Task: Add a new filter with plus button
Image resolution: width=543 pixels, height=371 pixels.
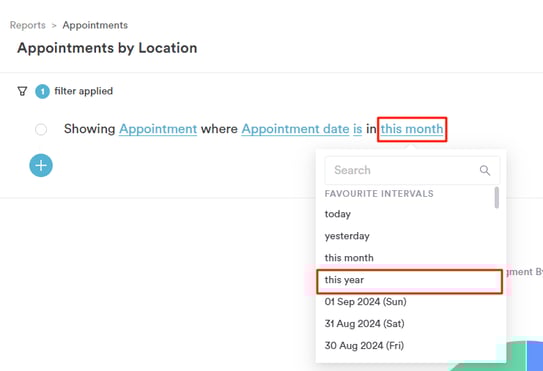Action: click(x=41, y=165)
